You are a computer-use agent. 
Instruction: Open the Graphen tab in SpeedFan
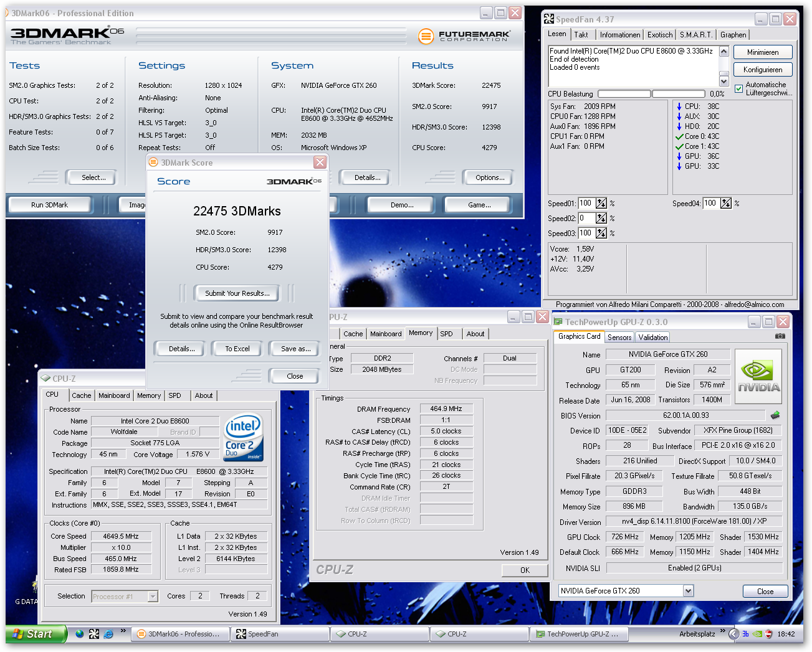[733, 35]
